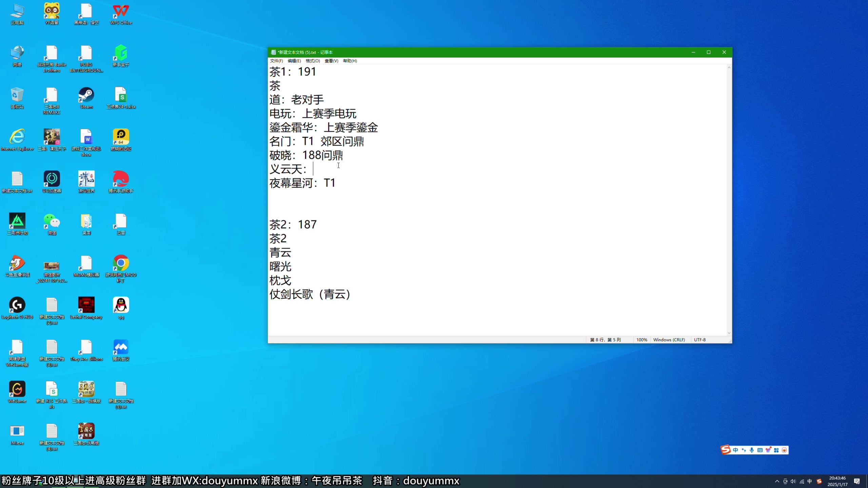Select the 三角洲行动 desktop icon
868x488 pixels.
coord(17,224)
